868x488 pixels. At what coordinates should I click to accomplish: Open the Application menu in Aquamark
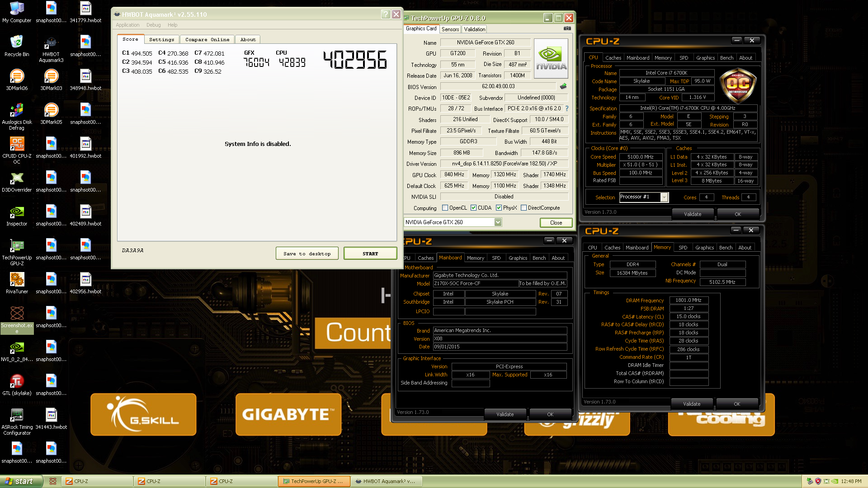[127, 25]
